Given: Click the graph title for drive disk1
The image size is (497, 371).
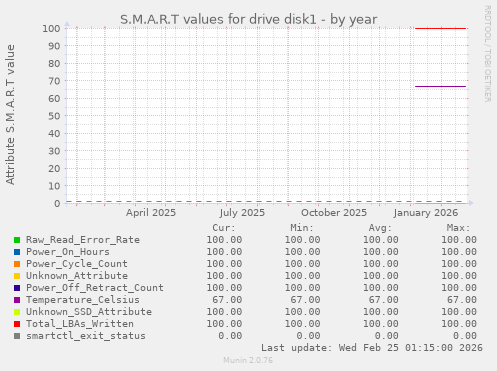Looking at the screenshot, I should click(x=249, y=20).
